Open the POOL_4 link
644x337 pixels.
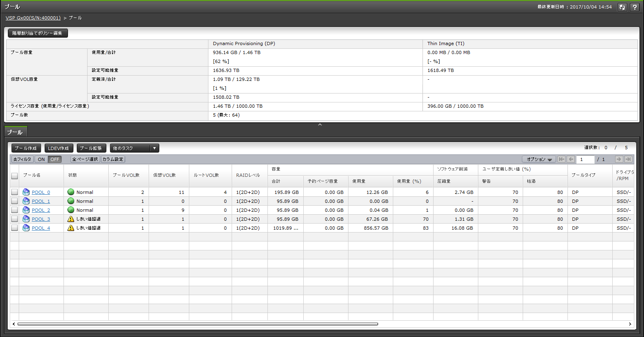tap(41, 228)
